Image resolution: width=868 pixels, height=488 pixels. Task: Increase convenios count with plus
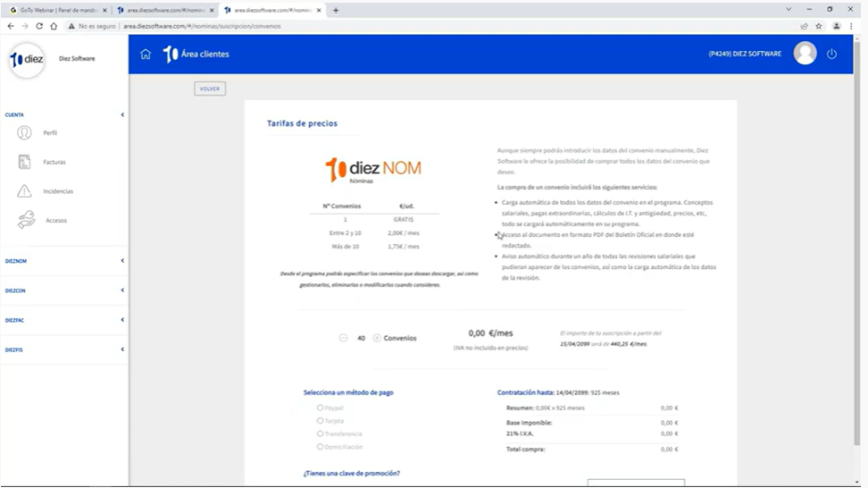coord(377,338)
